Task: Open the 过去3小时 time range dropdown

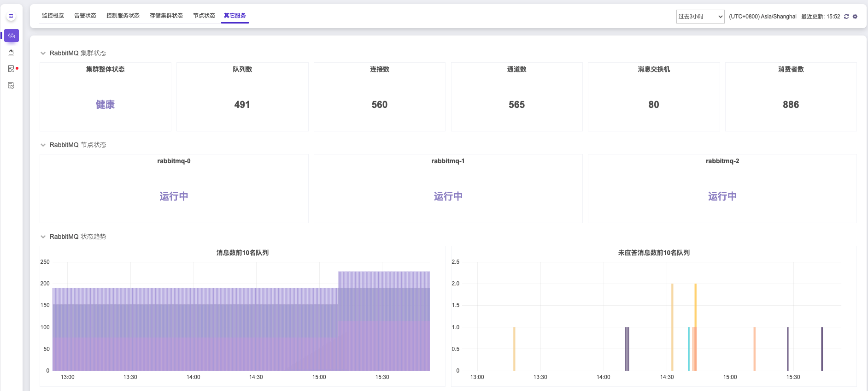Action: pyautogui.click(x=700, y=17)
